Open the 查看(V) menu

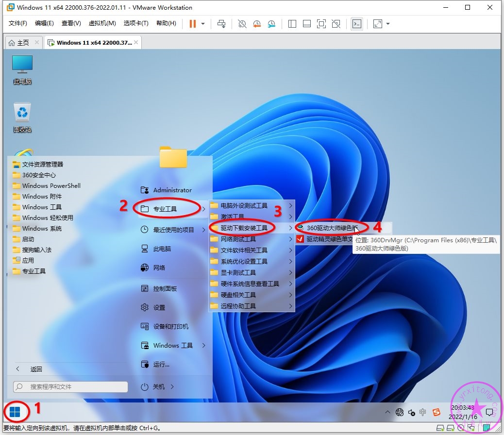(x=71, y=23)
